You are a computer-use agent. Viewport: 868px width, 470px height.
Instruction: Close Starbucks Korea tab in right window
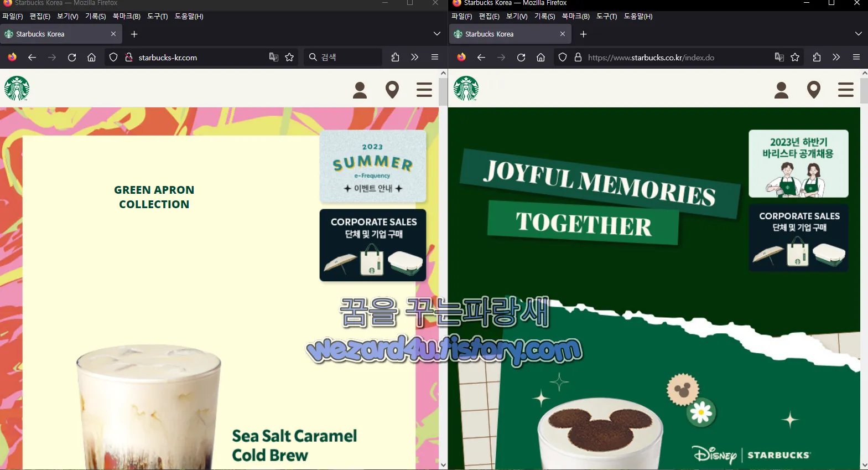563,34
